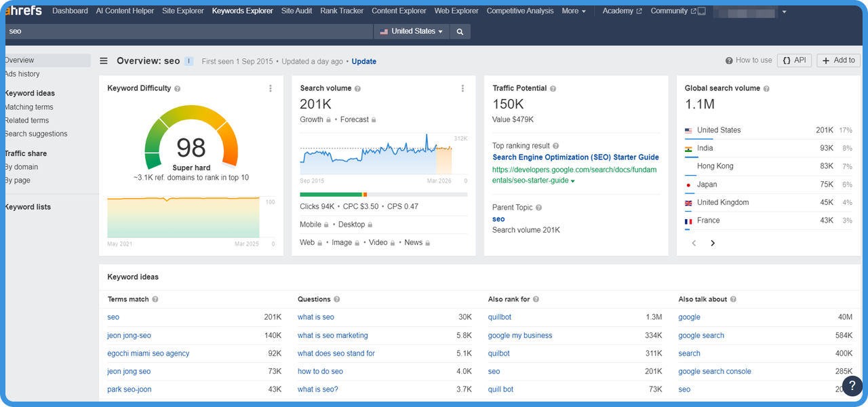The width and height of the screenshot is (868, 407).
Task: Expand the More navigation menu
Action: (x=574, y=10)
